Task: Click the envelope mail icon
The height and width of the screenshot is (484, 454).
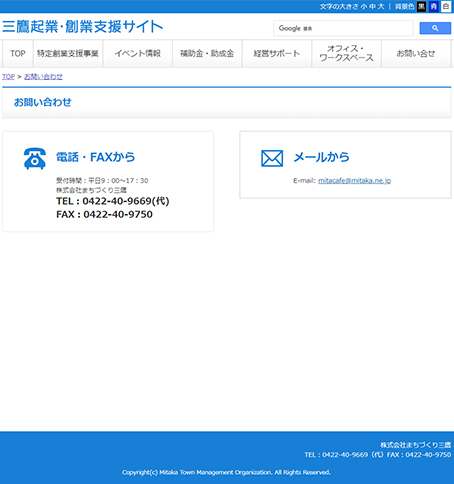Action: tap(272, 158)
